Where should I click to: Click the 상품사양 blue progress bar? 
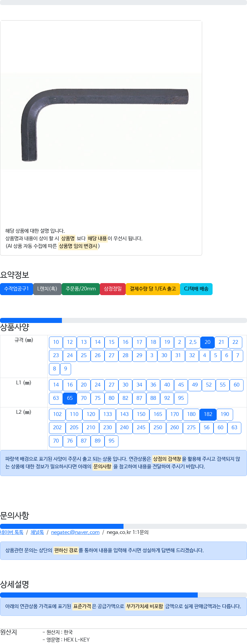tap(31, 320)
